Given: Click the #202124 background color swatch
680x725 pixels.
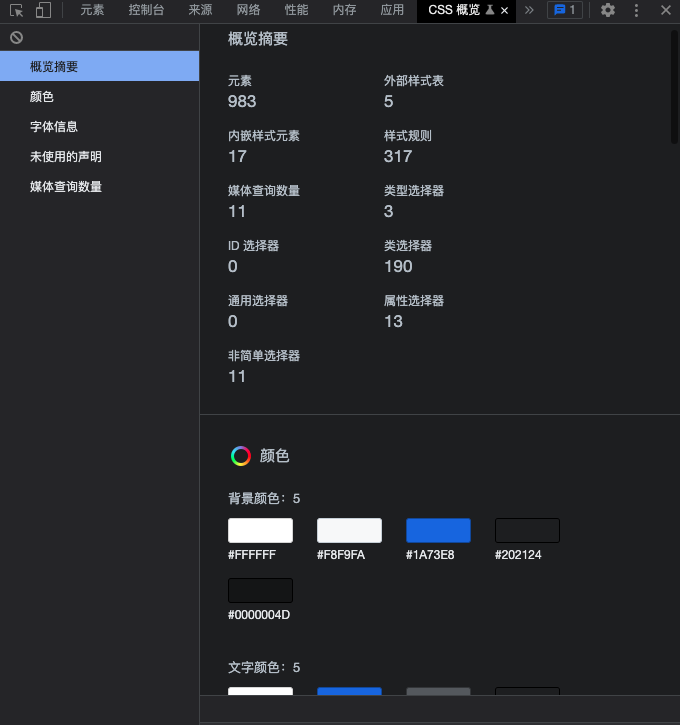Looking at the screenshot, I should pos(527,530).
